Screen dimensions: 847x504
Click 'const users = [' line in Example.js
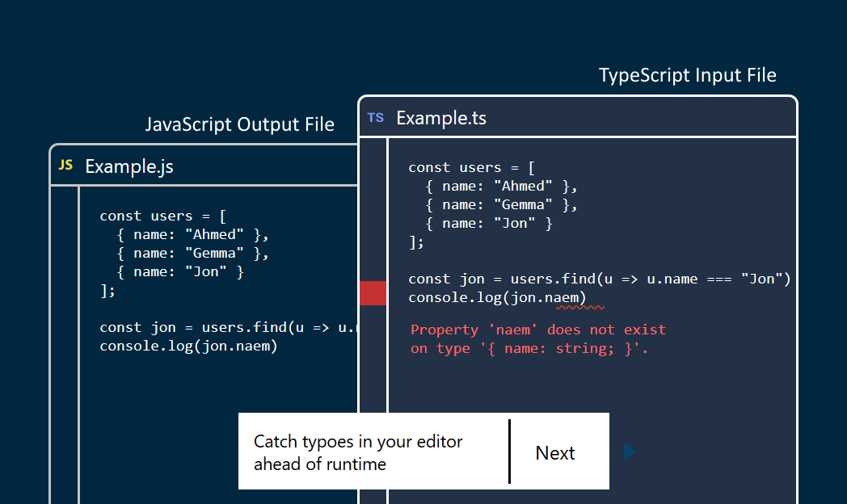[163, 216]
